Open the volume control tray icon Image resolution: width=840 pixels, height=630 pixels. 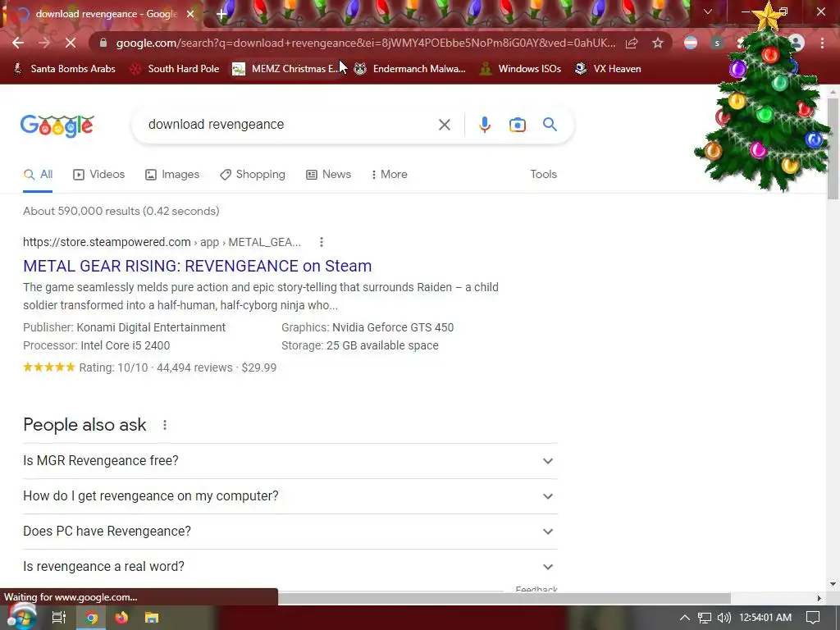pyautogui.click(x=724, y=618)
